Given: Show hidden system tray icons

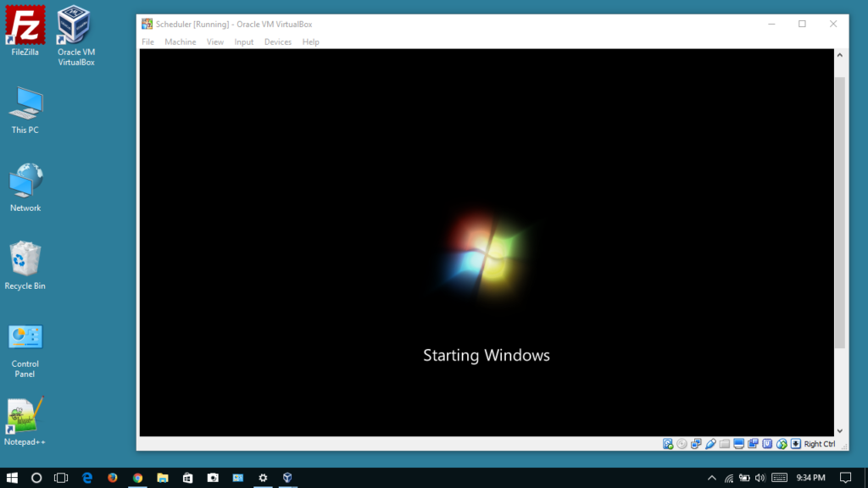Looking at the screenshot, I should pyautogui.click(x=712, y=478).
